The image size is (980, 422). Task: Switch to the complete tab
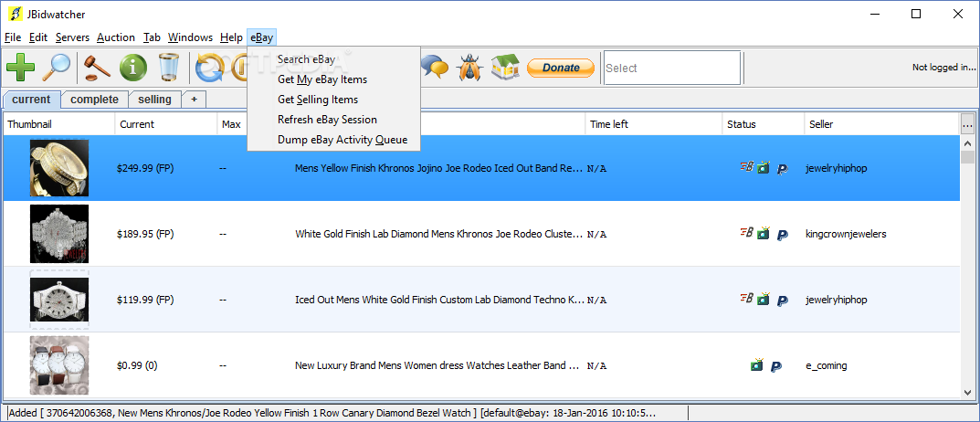(x=94, y=100)
